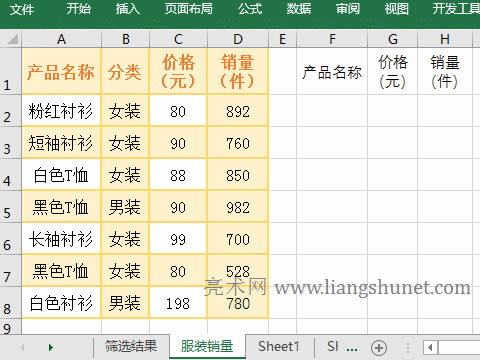480x360 pixels.
Task: Select row 4 header
Action: 11,174
